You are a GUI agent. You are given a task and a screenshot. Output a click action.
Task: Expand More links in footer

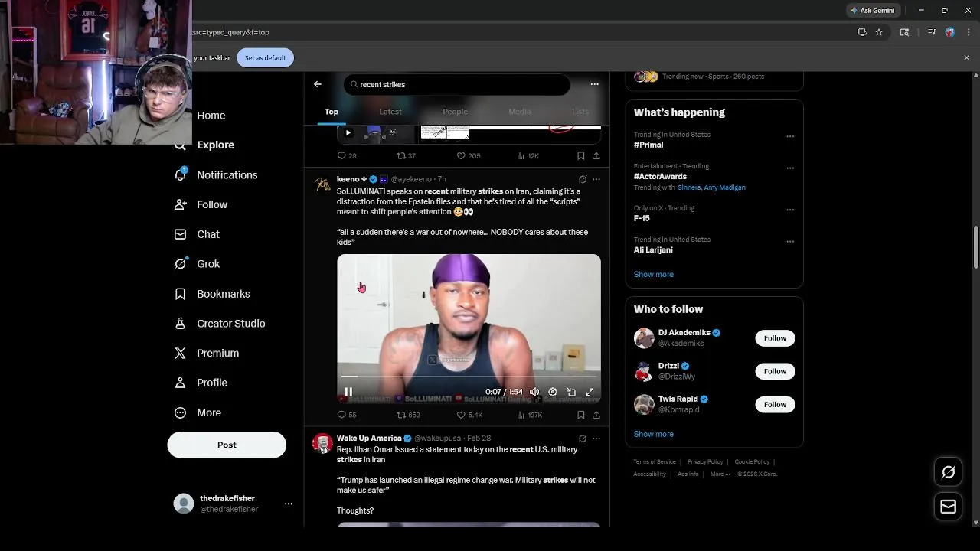(x=720, y=474)
